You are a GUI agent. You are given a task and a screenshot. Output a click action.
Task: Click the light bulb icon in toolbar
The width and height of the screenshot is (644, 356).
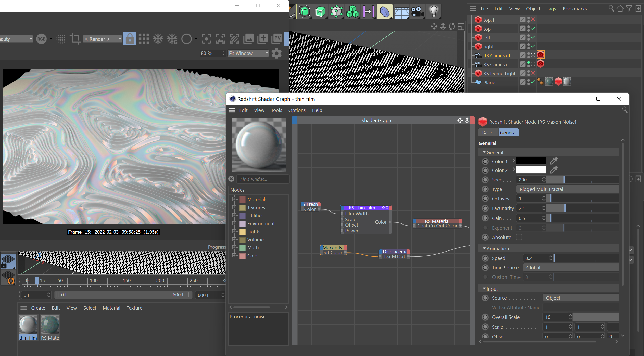click(x=434, y=11)
